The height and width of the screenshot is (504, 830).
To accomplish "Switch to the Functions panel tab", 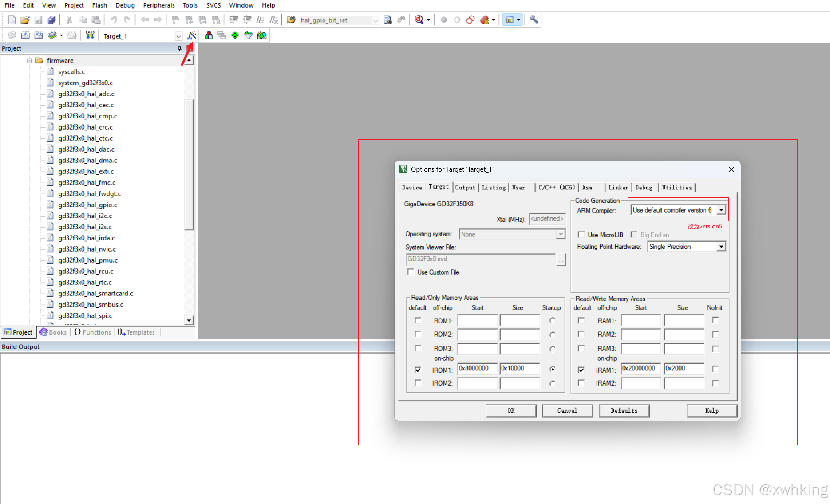I will click(x=93, y=332).
